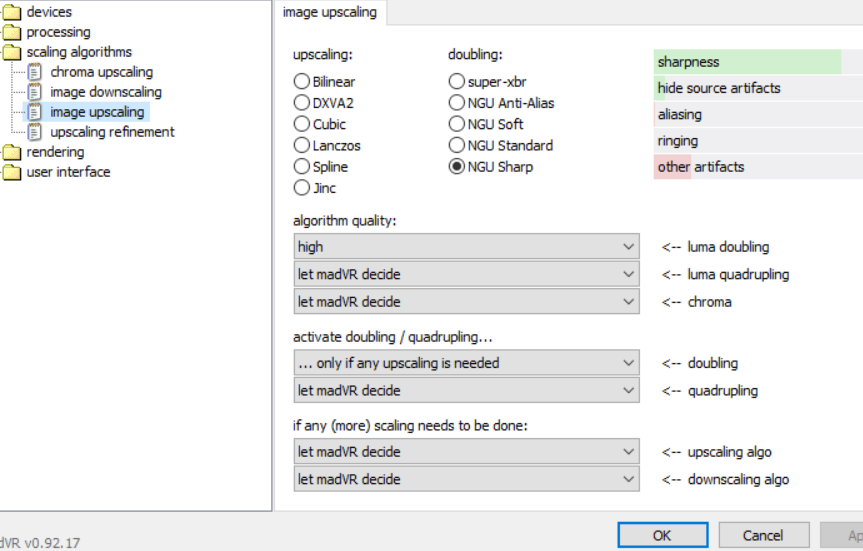This screenshot has height=551, width=863.
Task: Select the user interface folder icon
Action: (x=11, y=172)
